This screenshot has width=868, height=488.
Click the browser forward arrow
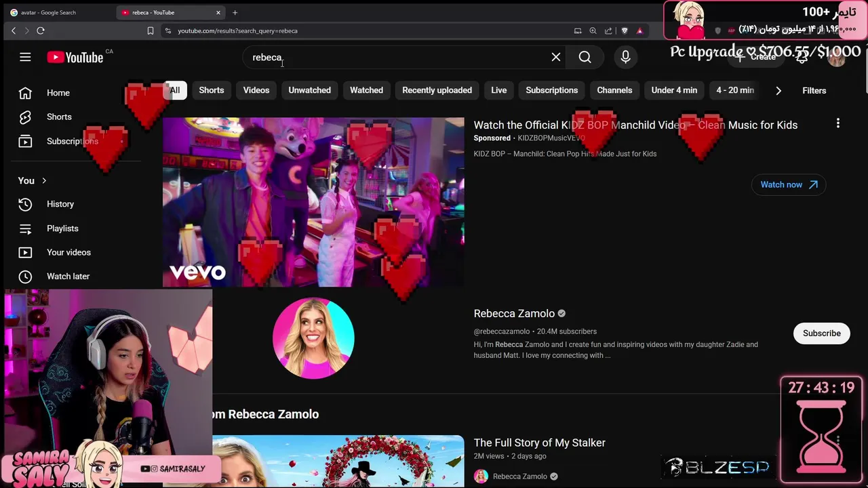26,30
